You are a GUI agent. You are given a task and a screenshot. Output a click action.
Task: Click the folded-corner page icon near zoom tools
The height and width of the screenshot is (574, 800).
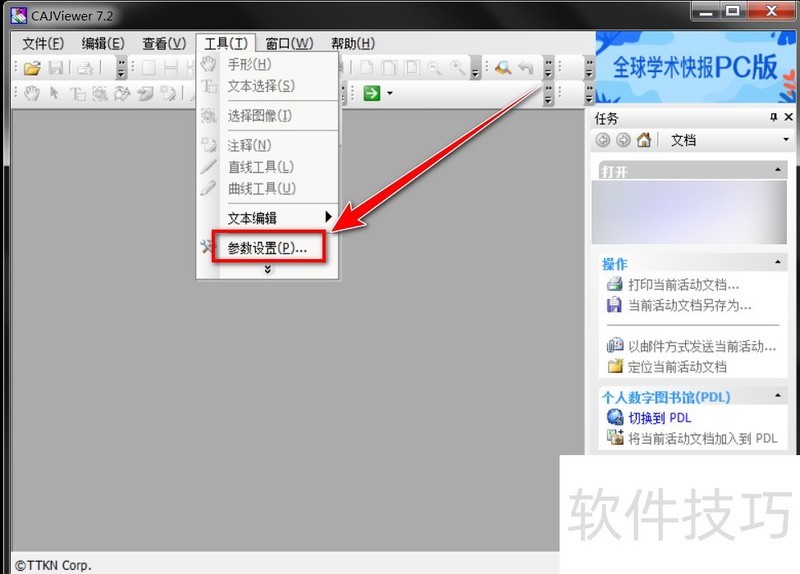(366, 68)
